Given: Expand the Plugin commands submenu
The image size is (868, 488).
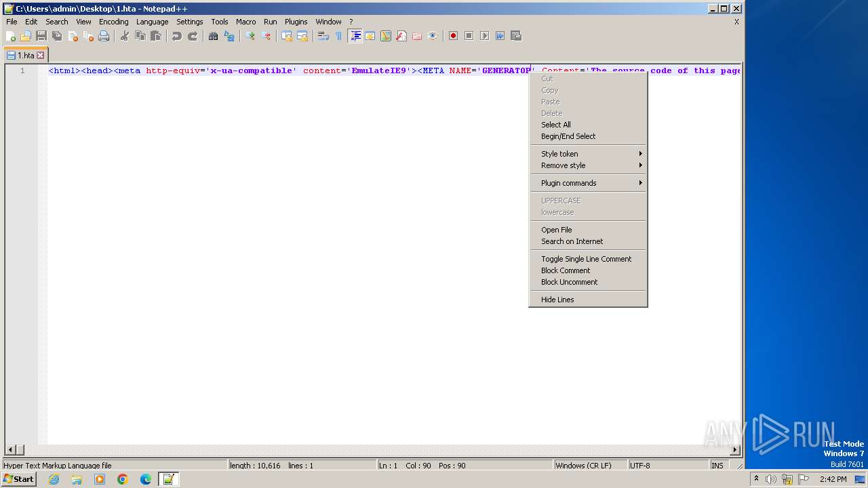Looking at the screenshot, I should (588, 183).
